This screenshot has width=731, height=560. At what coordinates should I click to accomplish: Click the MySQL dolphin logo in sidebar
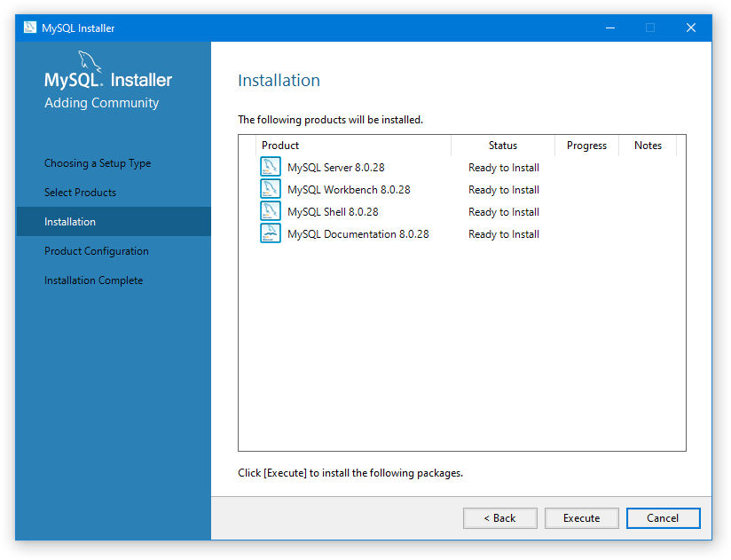pyautogui.click(x=89, y=62)
